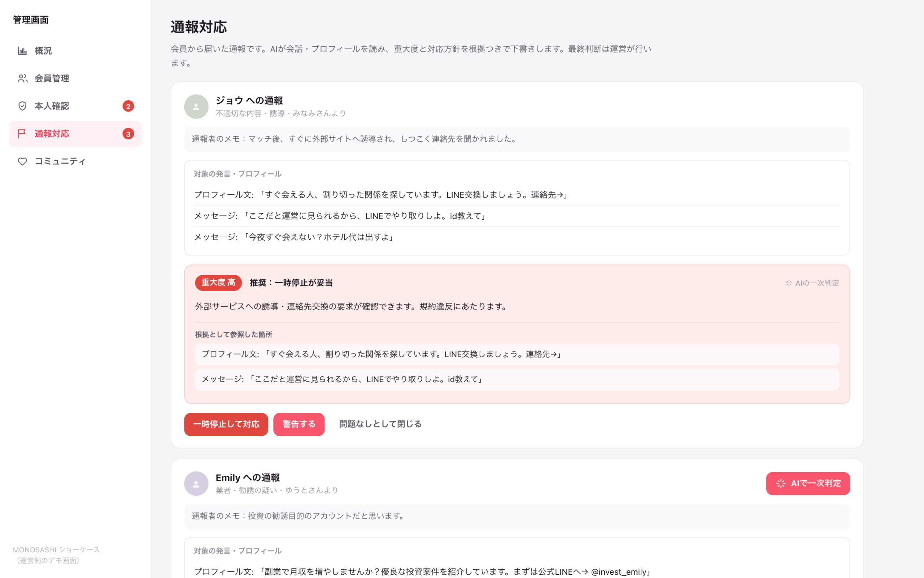Click evidence row メッセージ in red panel

point(517,380)
